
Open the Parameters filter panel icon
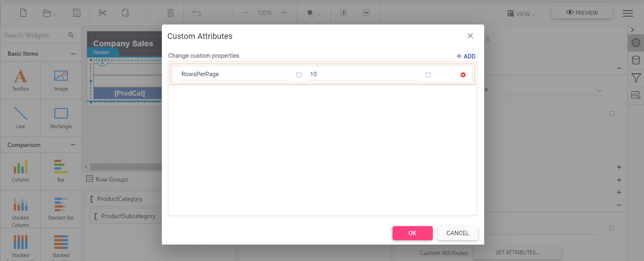coord(636,78)
